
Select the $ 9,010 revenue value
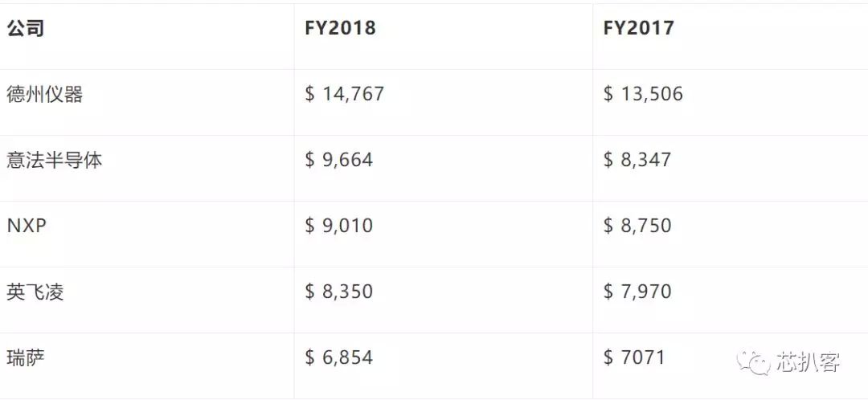[339, 226]
